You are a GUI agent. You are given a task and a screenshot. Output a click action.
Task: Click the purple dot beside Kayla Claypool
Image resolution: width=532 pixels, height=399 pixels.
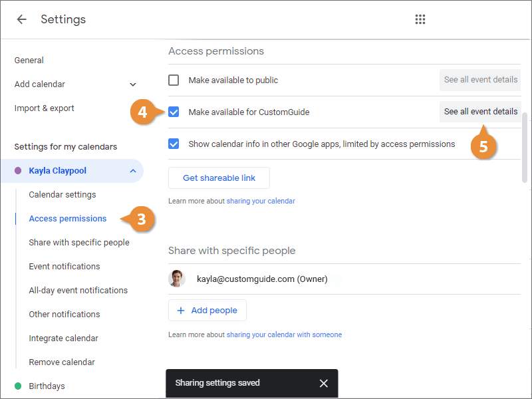click(x=18, y=171)
